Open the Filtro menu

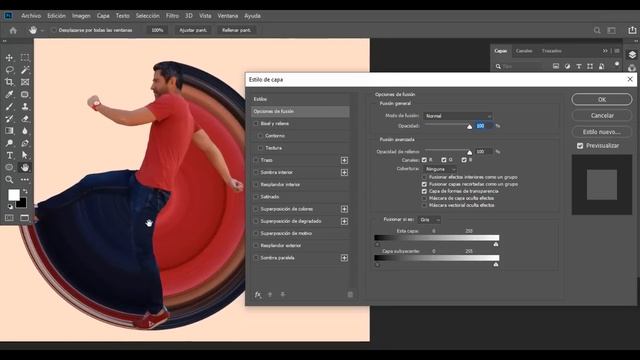pyautogui.click(x=172, y=16)
